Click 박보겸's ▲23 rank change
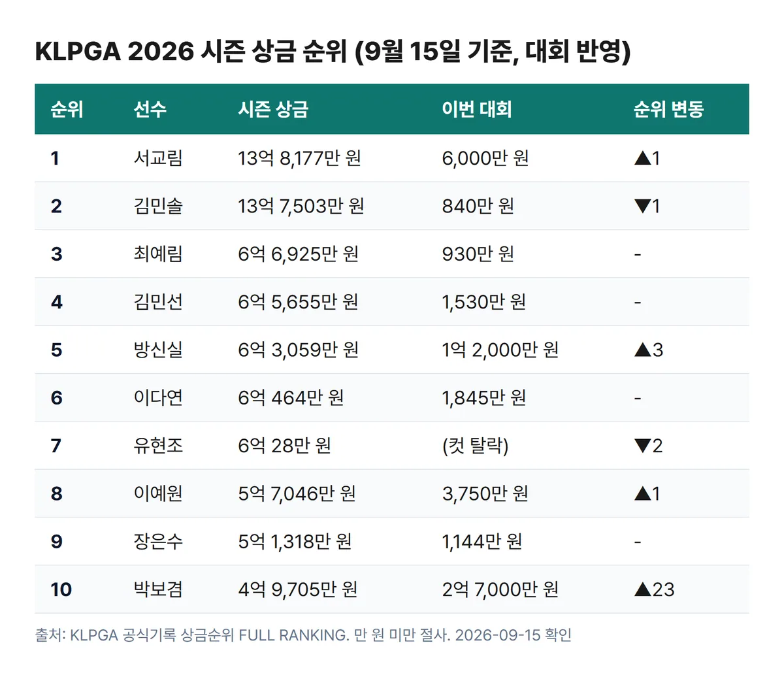Viewport: 784px width, 679px height. [654, 589]
